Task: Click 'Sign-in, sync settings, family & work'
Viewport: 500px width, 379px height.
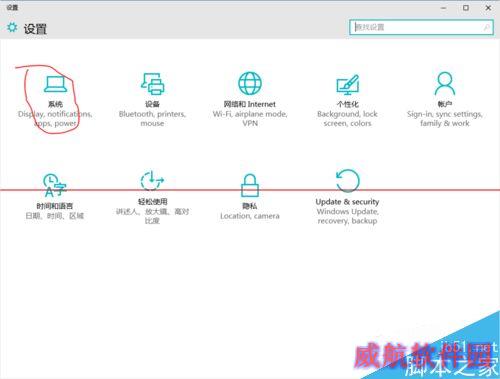Action: click(445, 119)
